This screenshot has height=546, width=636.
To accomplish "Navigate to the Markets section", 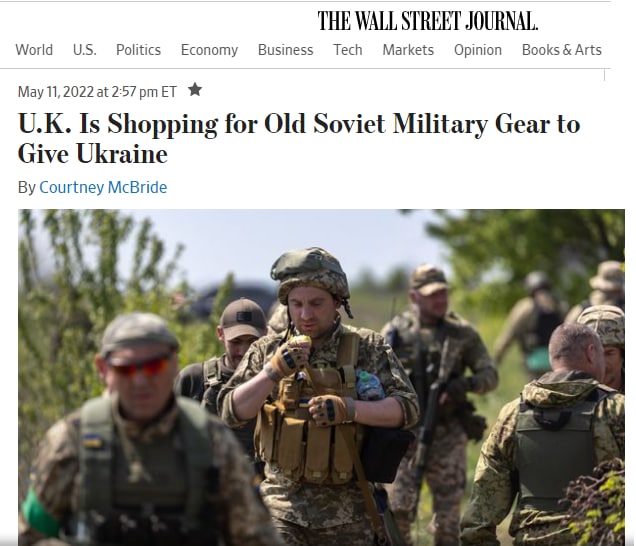I will (408, 50).
